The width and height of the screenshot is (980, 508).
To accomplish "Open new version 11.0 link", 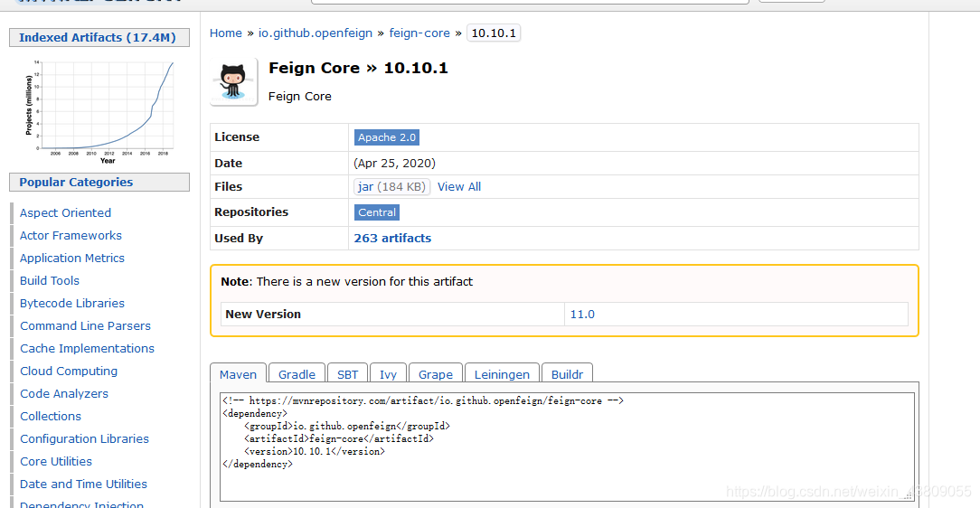I will click(x=582, y=315).
